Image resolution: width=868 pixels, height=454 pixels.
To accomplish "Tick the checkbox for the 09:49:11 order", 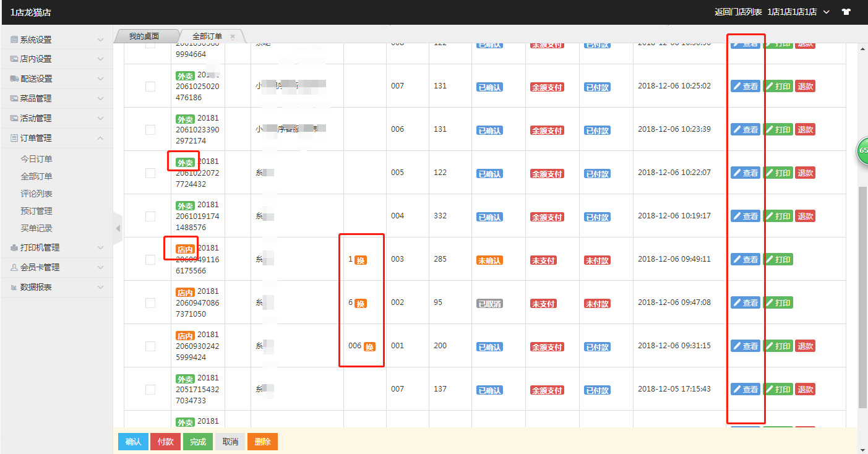I will coord(150,260).
